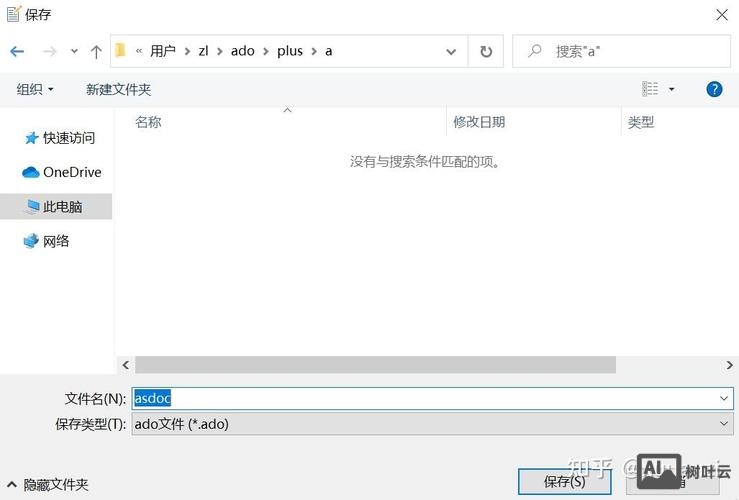Change the view layout icon
Image resolution: width=739 pixels, height=500 pixels.
pyautogui.click(x=650, y=89)
